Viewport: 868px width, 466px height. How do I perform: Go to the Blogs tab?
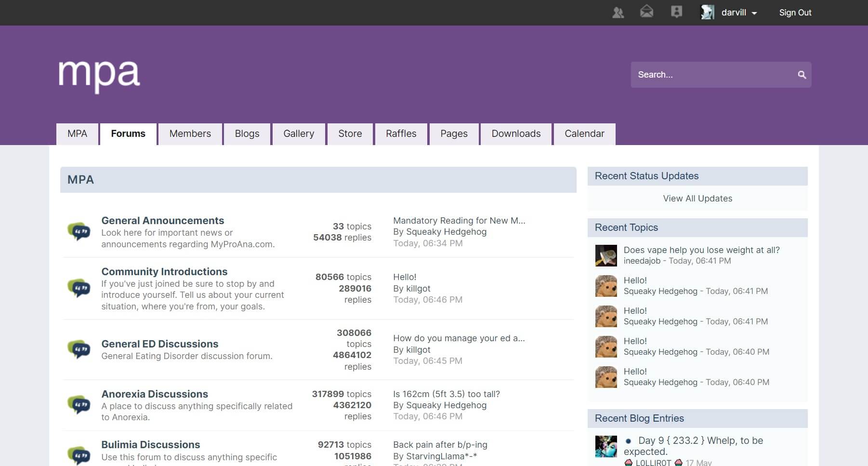point(247,134)
